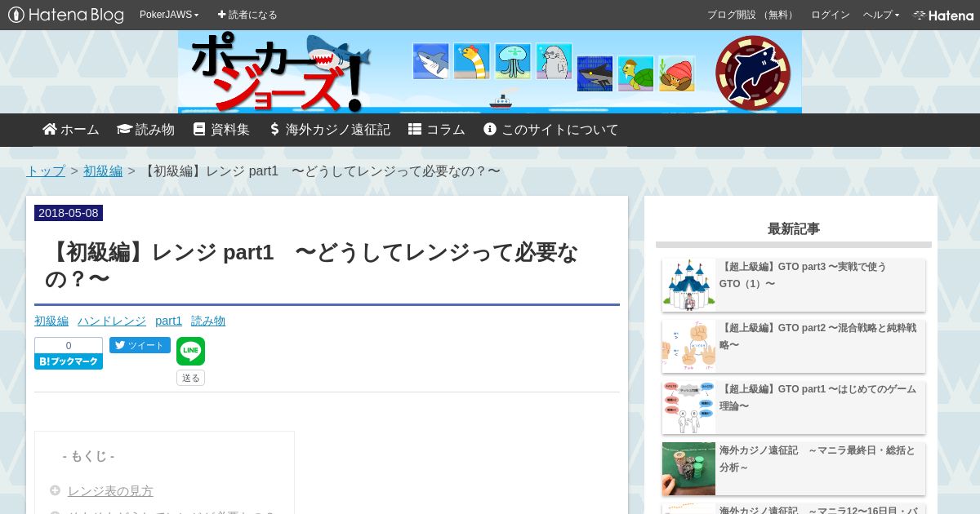
Task: Open GTO part1 diagram thumbnail
Action: click(x=688, y=407)
